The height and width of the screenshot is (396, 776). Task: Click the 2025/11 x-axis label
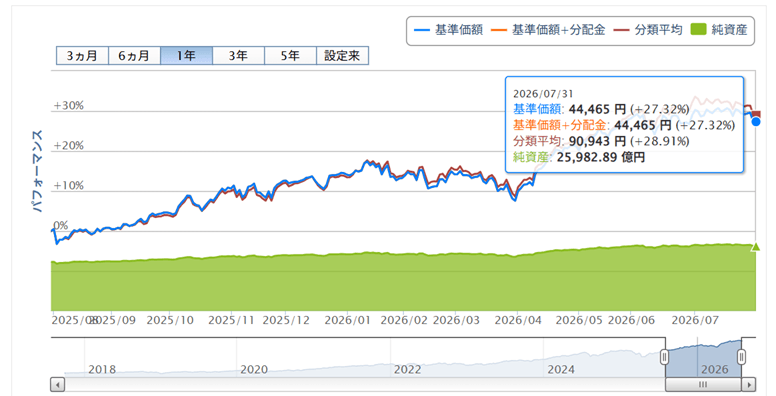click(231, 320)
